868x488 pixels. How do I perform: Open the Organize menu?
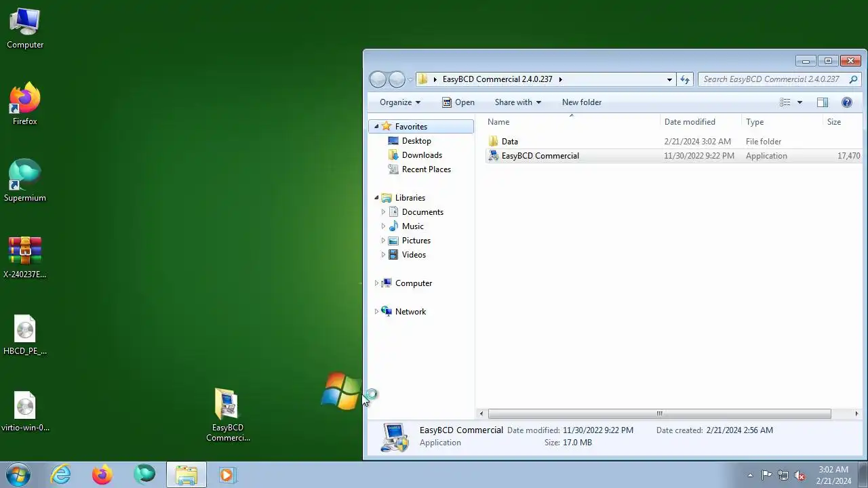pyautogui.click(x=400, y=102)
